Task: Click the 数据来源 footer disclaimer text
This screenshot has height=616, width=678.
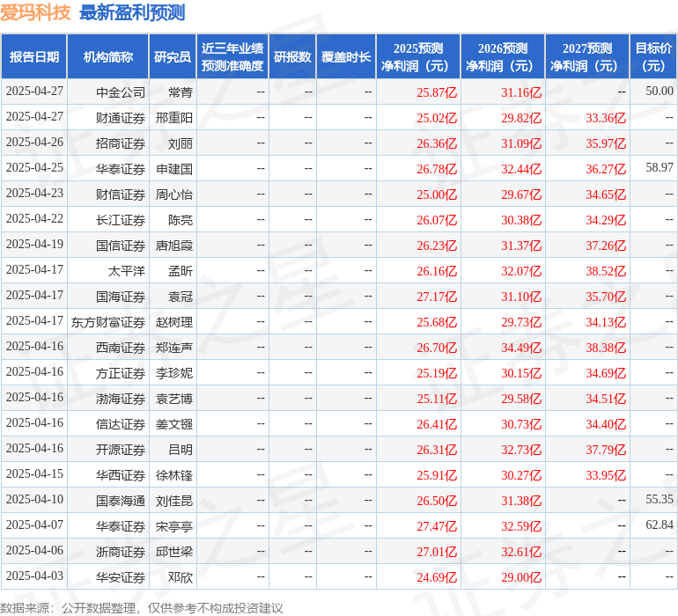Action: [x=142, y=608]
